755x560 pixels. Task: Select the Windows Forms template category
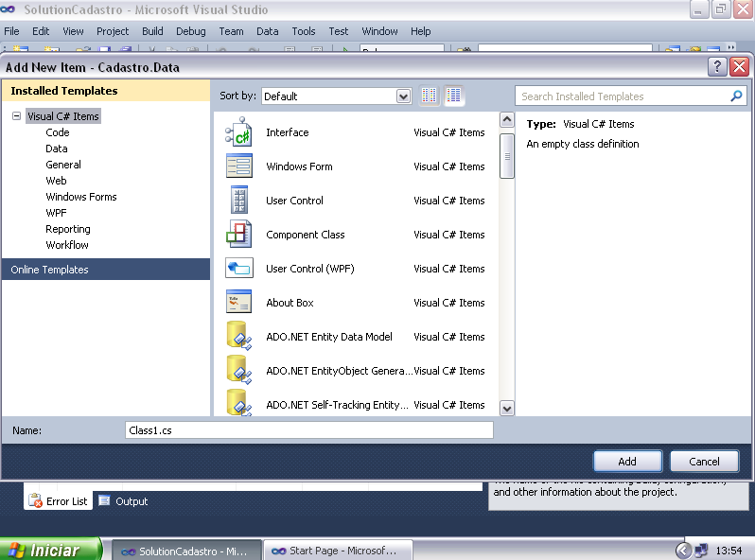(x=81, y=197)
